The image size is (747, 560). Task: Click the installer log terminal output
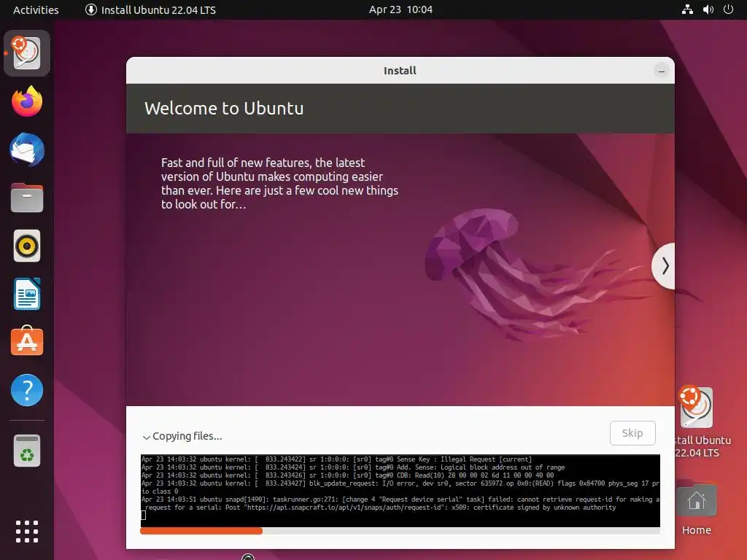click(x=400, y=491)
